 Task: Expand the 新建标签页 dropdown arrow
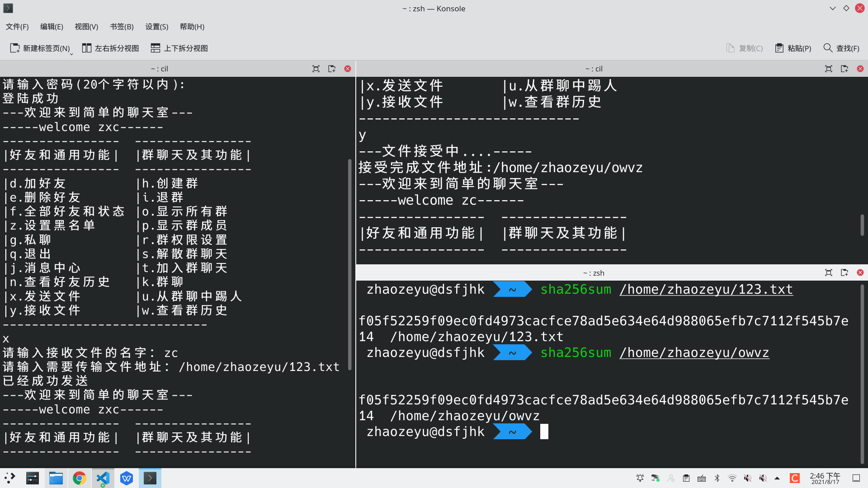click(71, 54)
